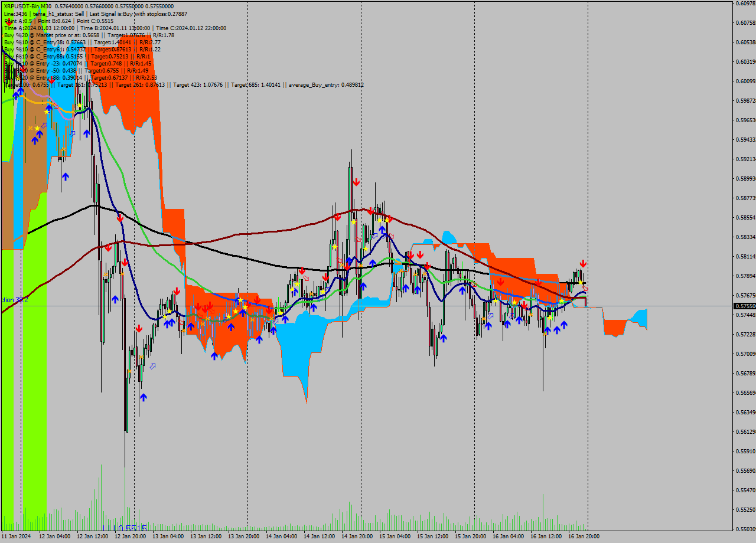Screen dimensions: 756x543
Task: Click the current price marker 0.57550
Action: pyautogui.click(x=745, y=306)
